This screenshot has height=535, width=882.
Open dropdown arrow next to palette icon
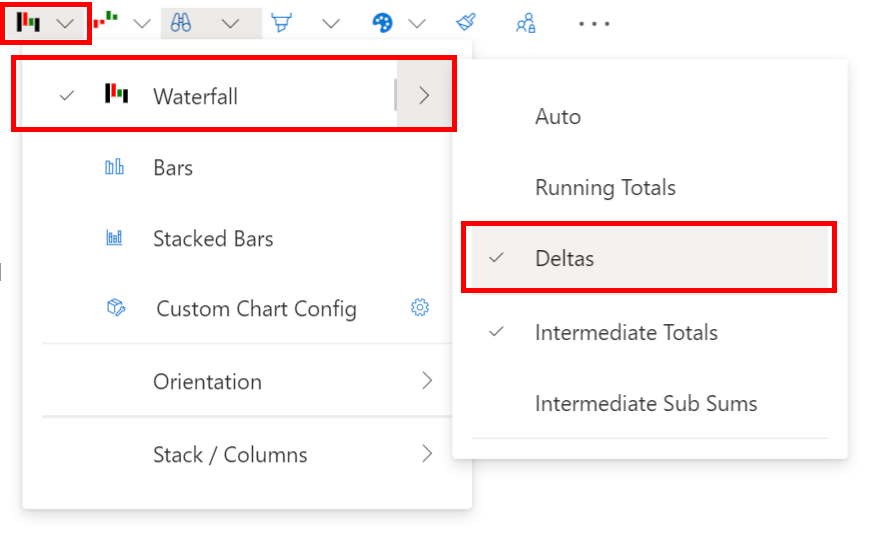[x=418, y=23]
